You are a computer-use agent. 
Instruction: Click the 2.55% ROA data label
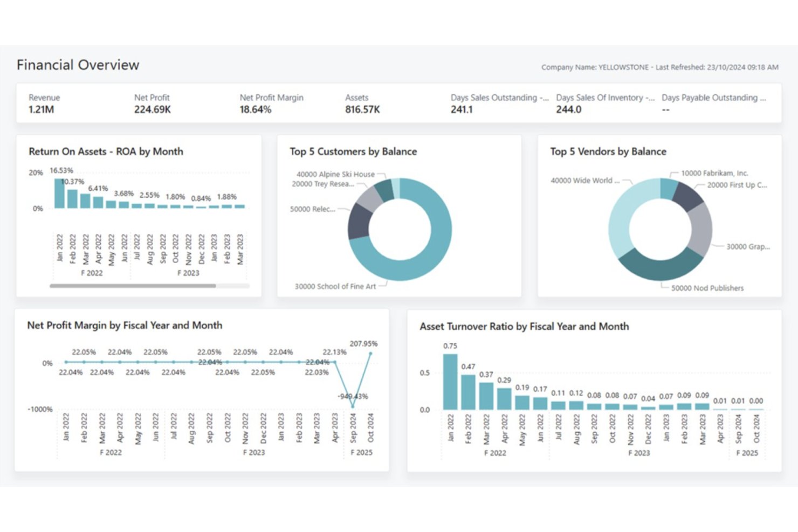[x=149, y=195]
